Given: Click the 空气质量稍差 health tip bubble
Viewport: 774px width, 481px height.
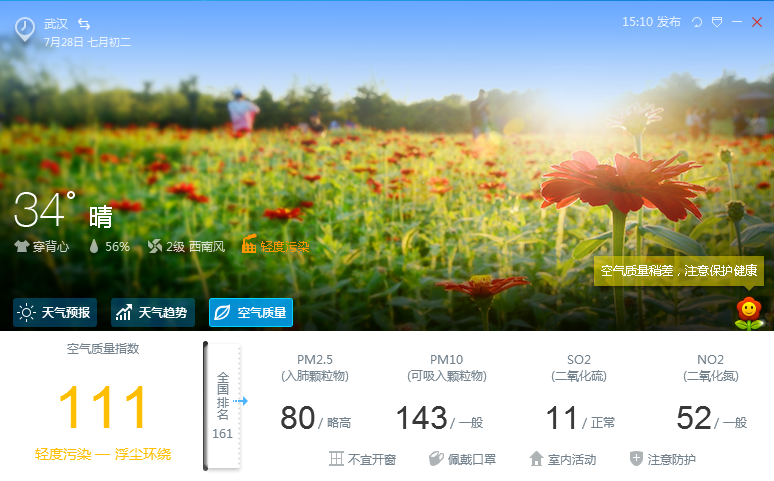Looking at the screenshot, I should [679, 271].
